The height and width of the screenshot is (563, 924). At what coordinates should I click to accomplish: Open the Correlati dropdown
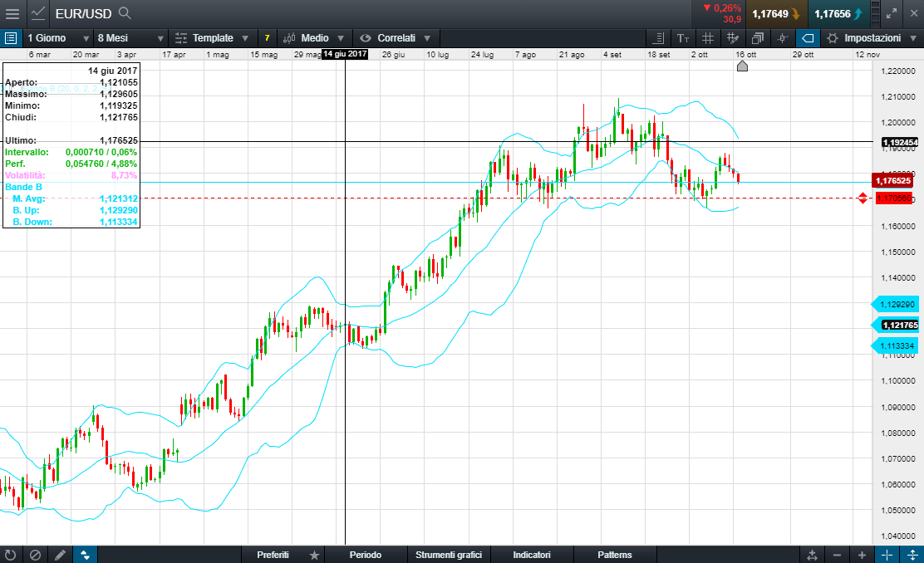[x=395, y=38]
